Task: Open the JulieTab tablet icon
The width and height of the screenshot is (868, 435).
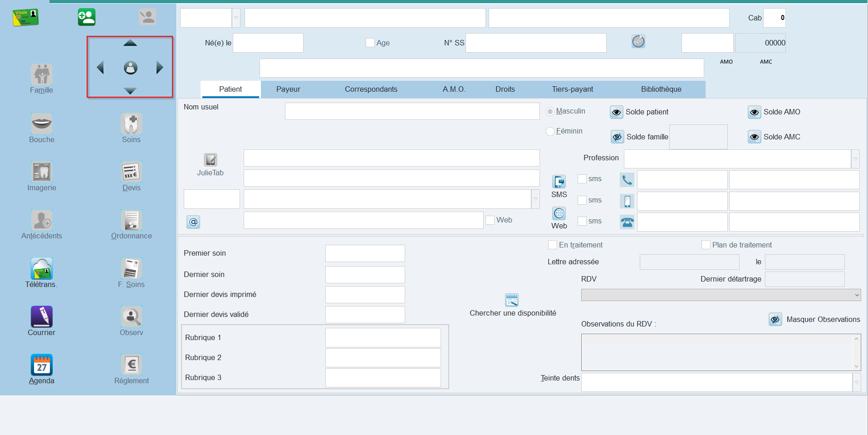Action: click(x=211, y=160)
